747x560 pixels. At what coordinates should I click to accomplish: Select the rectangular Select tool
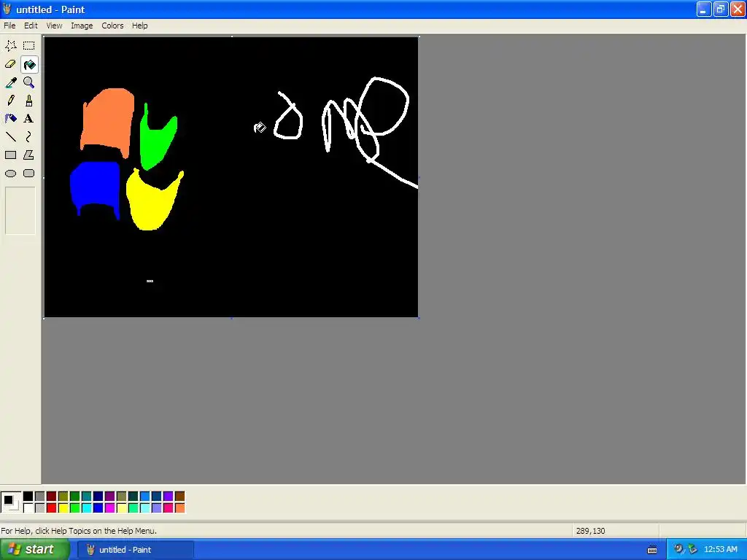(29, 46)
